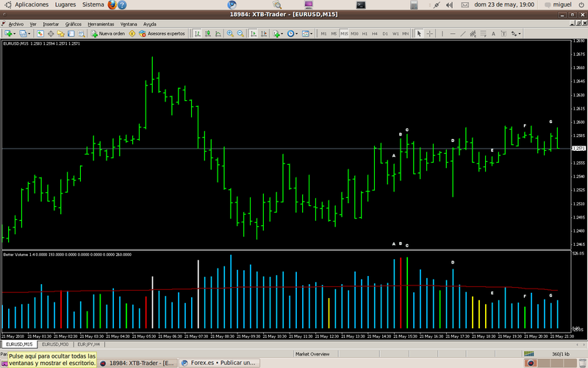The width and height of the screenshot is (588, 368).
Task: Select the zoom out magnifier icon
Action: click(240, 33)
